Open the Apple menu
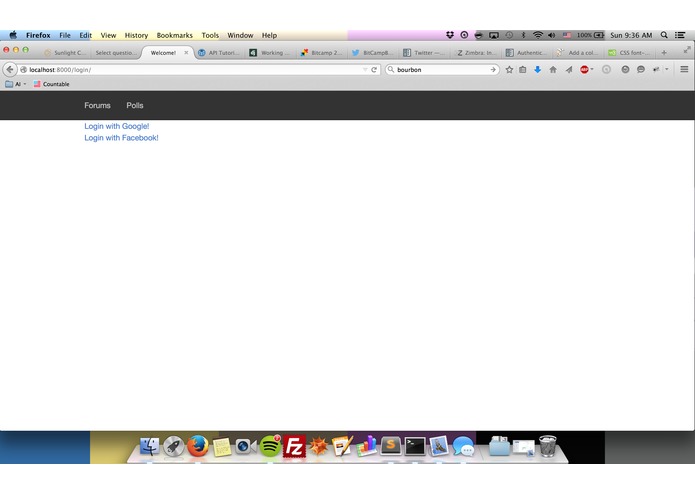The width and height of the screenshot is (695, 494). [x=13, y=35]
